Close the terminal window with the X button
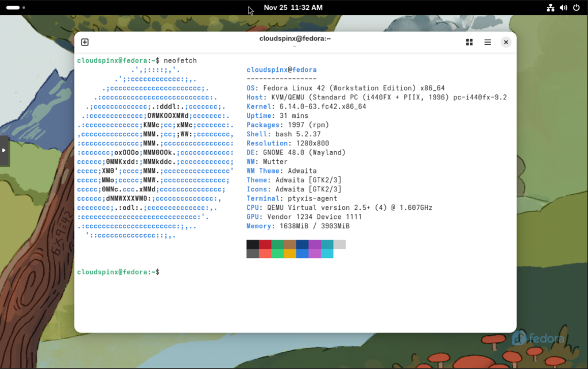This screenshot has height=369, width=588. tap(506, 42)
